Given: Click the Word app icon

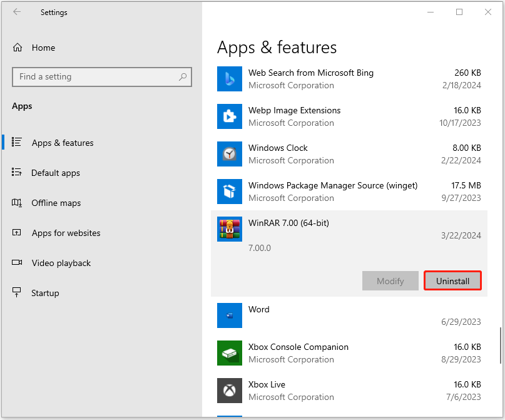Looking at the screenshot, I should click(x=229, y=315).
